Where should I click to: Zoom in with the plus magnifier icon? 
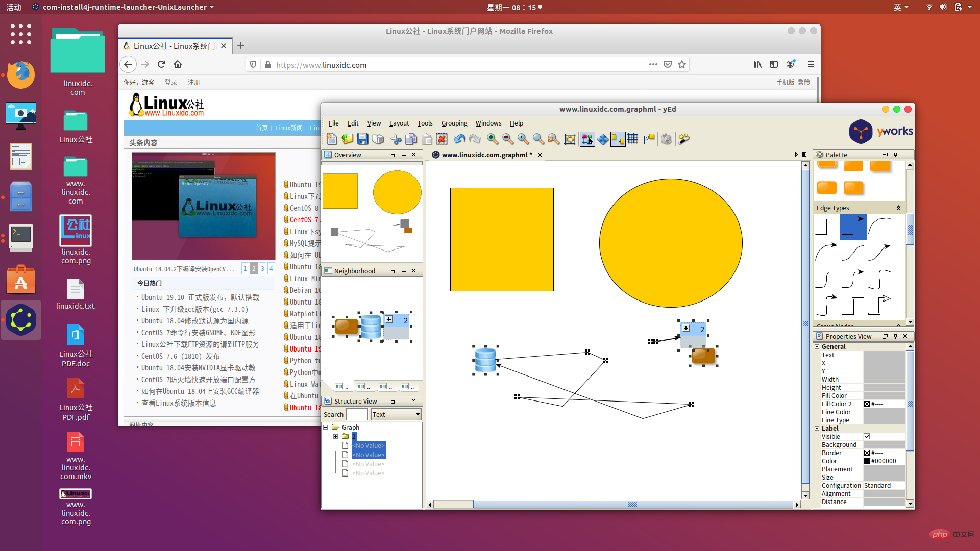click(x=493, y=139)
